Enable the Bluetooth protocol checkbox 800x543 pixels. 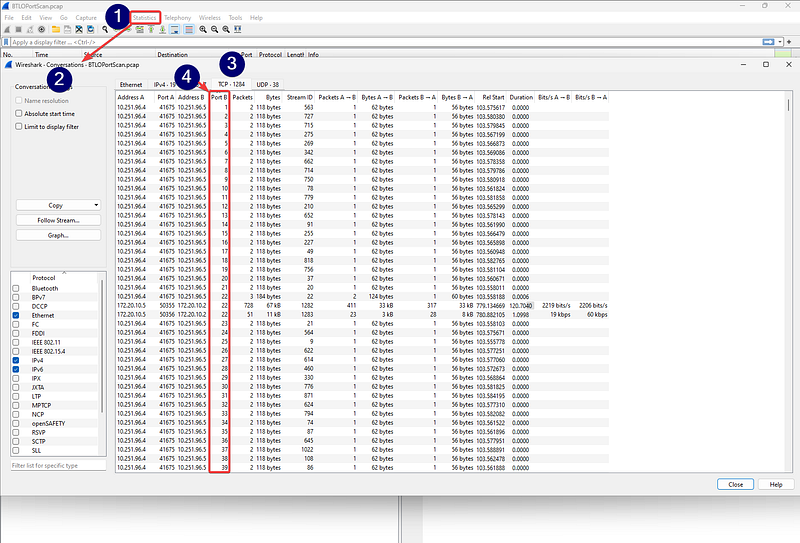point(16,288)
